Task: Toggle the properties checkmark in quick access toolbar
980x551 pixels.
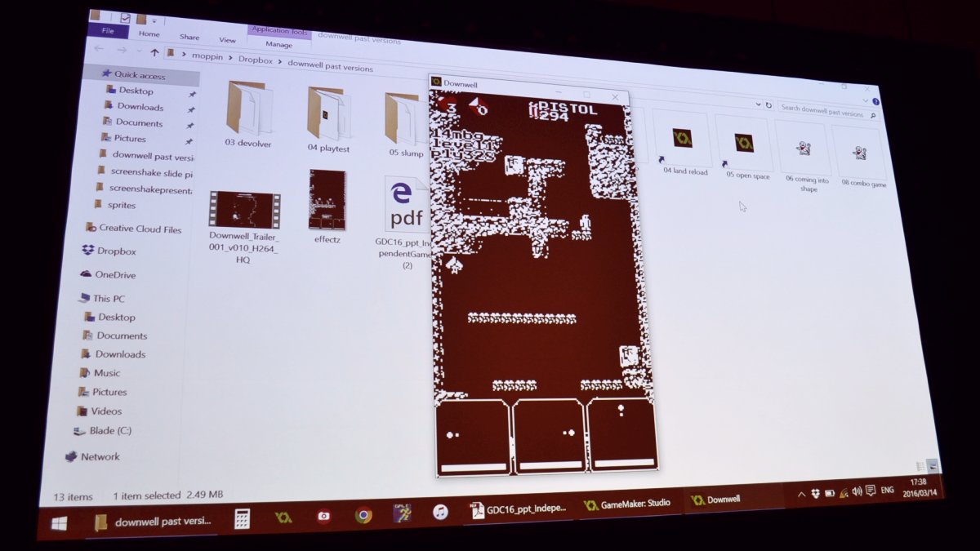Action: coord(124,18)
